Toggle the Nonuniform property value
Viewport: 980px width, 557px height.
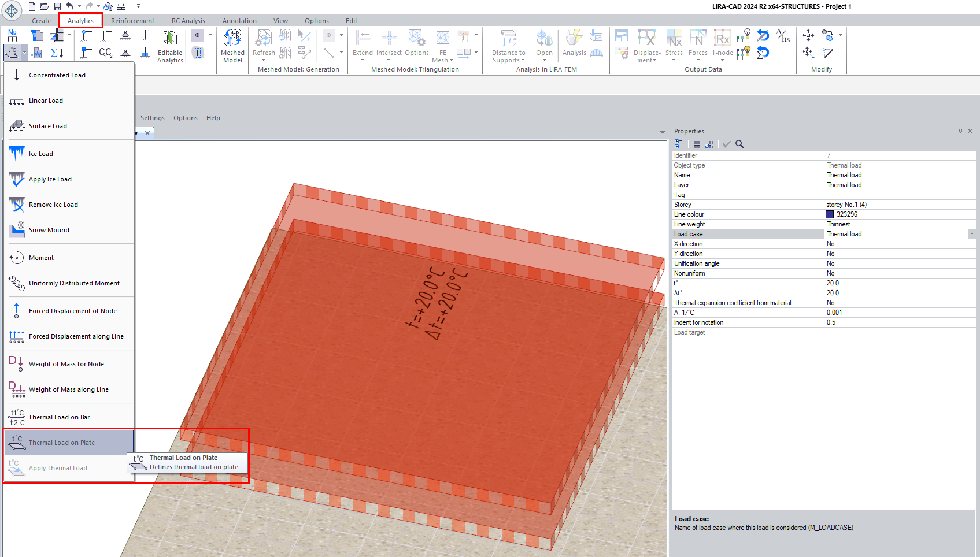(899, 273)
